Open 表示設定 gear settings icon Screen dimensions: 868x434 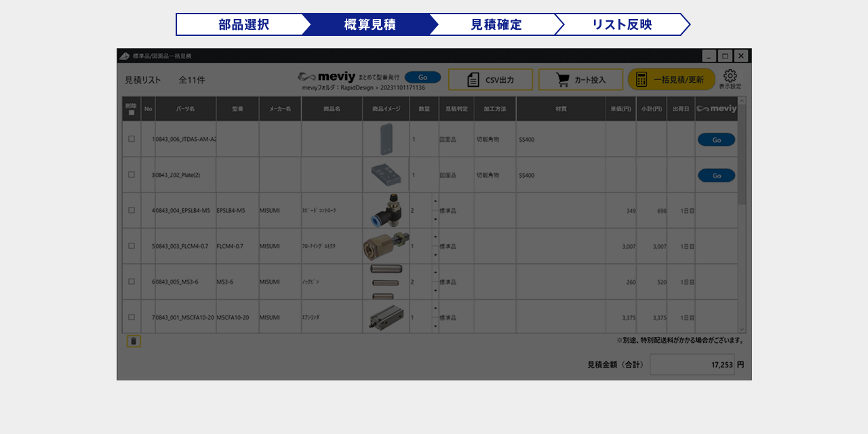tap(730, 76)
